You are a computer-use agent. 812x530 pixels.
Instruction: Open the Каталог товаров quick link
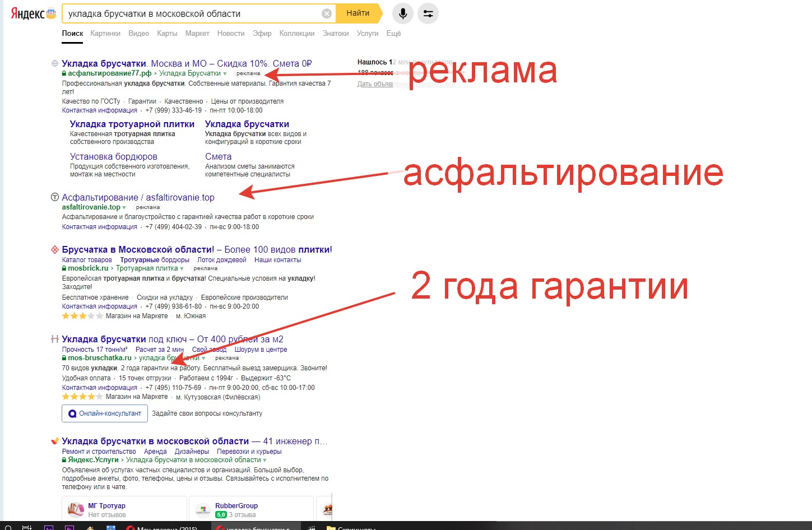(87, 260)
